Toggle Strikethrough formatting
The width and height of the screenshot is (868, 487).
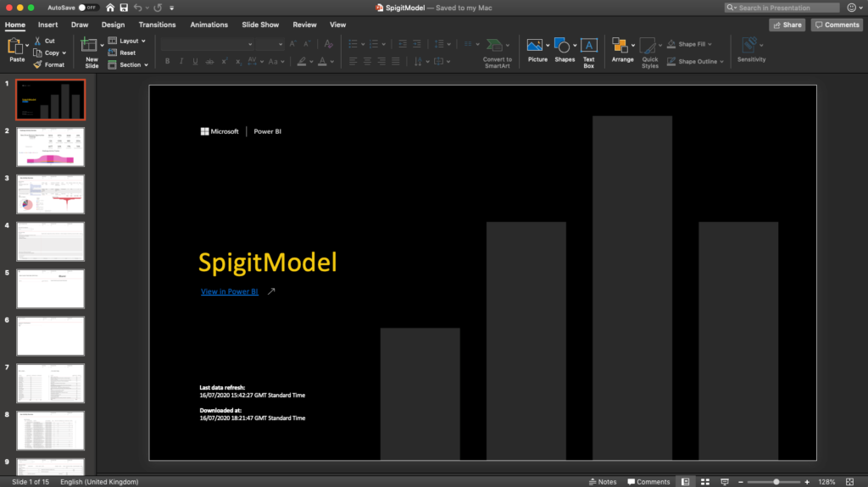tap(210, 62)
